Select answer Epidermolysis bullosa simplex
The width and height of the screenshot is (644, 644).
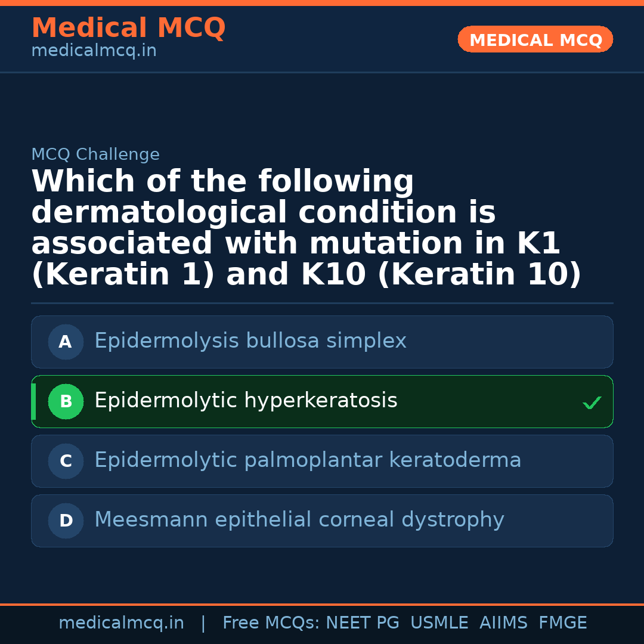pos(250,341)
